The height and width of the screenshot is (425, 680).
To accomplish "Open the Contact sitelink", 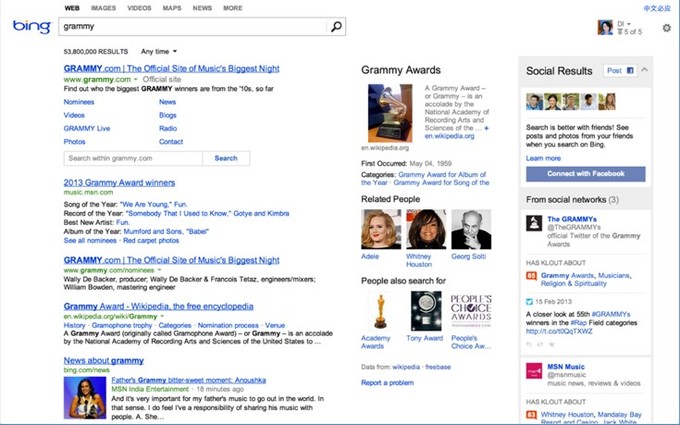I will (x=171, y=141).
